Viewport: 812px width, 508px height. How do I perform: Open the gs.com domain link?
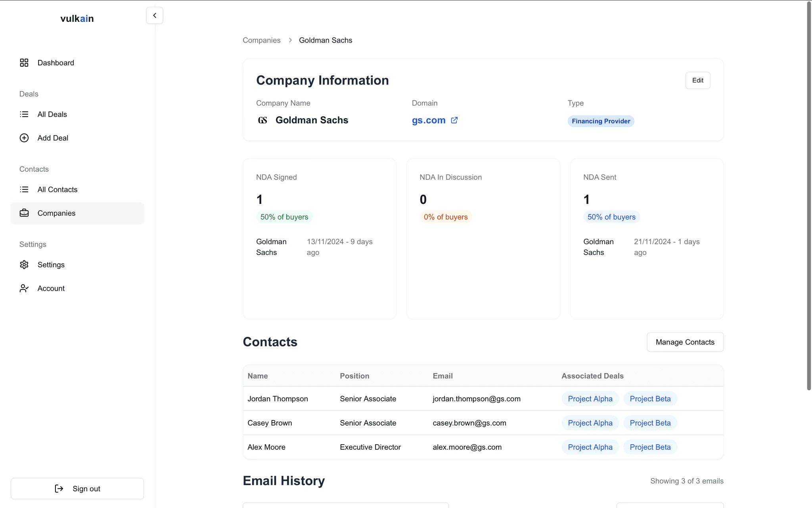click(429, 120)
